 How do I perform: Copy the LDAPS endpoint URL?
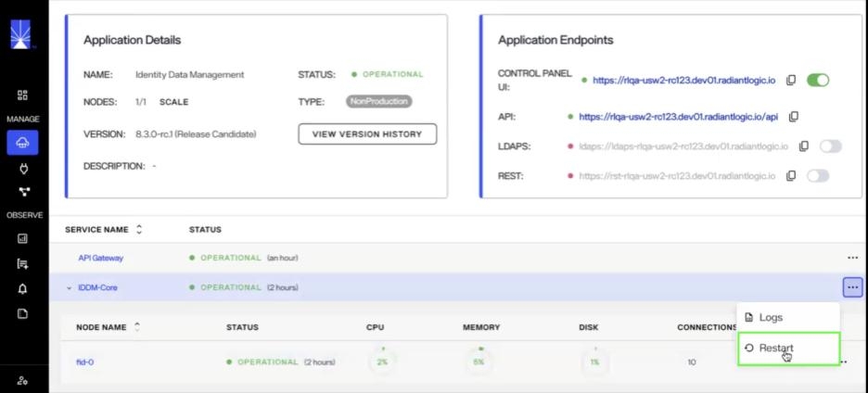pyautogui.click(x=804, y=146)
